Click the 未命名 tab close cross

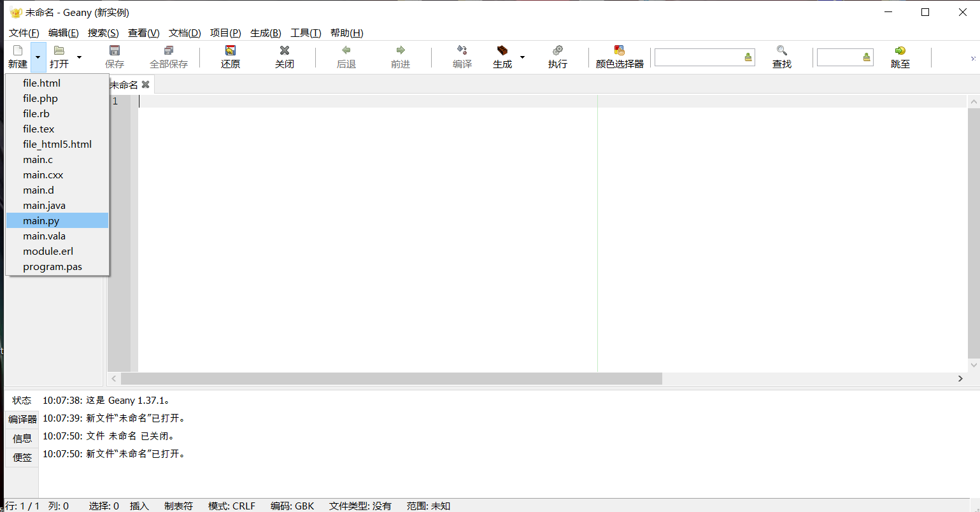point(145,83)
